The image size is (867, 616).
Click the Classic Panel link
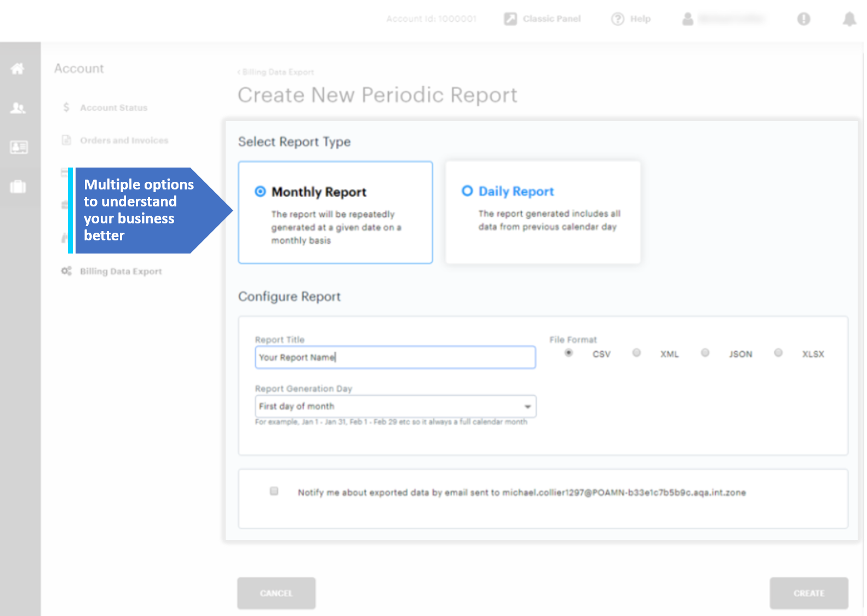[552, 19]
